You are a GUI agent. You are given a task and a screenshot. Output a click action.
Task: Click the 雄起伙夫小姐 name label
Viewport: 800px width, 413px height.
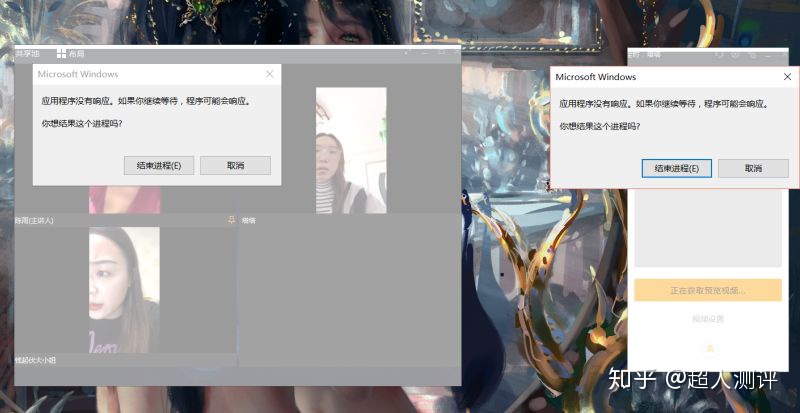(x=35, y=360)
